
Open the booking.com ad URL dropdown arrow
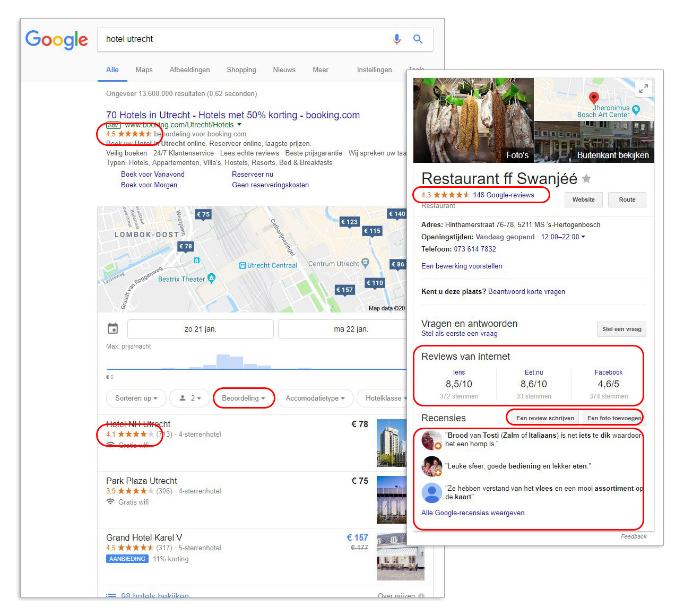tap(239, 125)
